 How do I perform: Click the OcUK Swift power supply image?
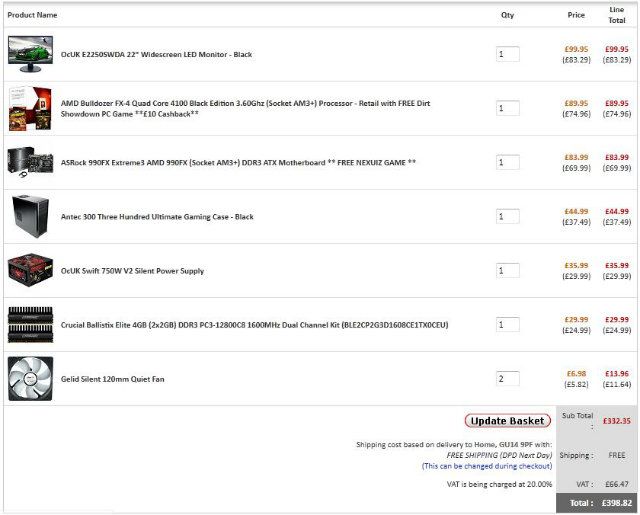tap(30, 270)
